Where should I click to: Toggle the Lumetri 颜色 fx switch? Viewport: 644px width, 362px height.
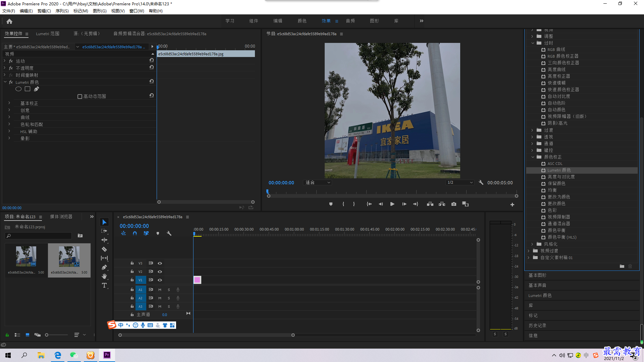coord(11,82)
